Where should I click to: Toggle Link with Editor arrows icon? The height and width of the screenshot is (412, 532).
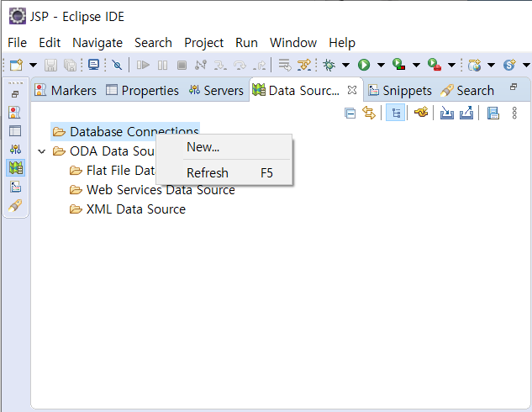coord(369,113)
